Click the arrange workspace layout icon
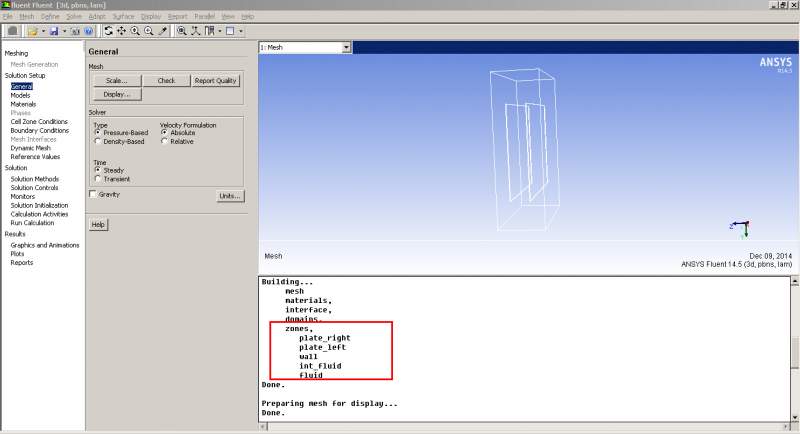 [x=210, y=31]
